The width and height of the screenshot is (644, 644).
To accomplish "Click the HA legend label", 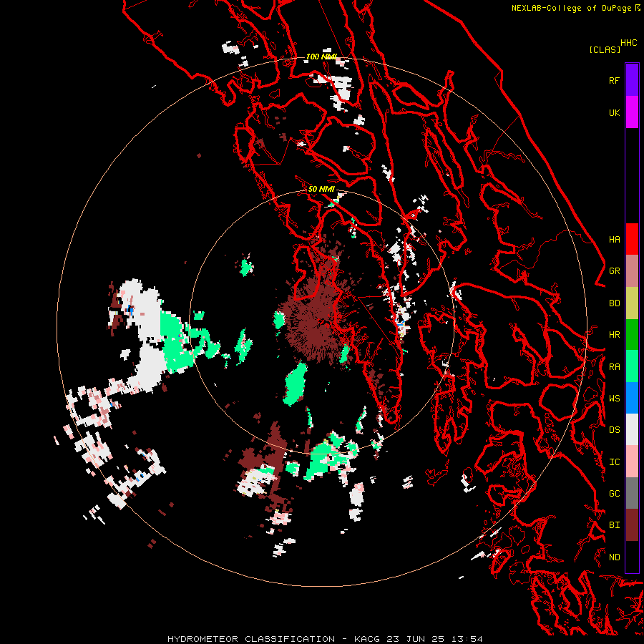I will click(614, 240).
